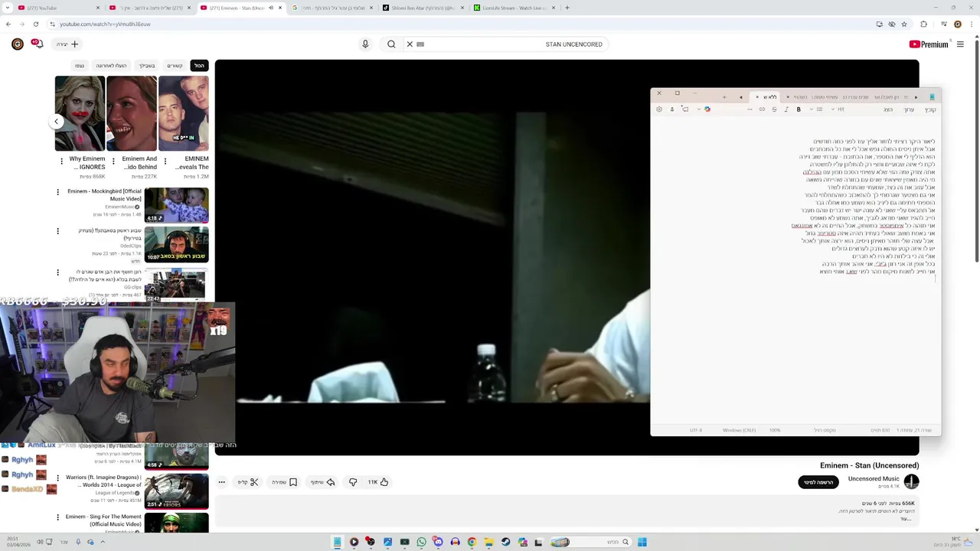
Task: Open the View menu in Notepad
Action: [x=888, y=109]
